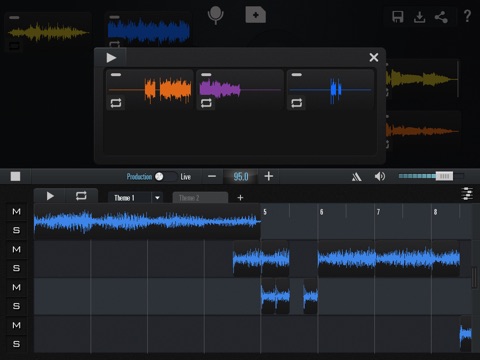
Task: Add a new sample file icon
Action: 256,15
